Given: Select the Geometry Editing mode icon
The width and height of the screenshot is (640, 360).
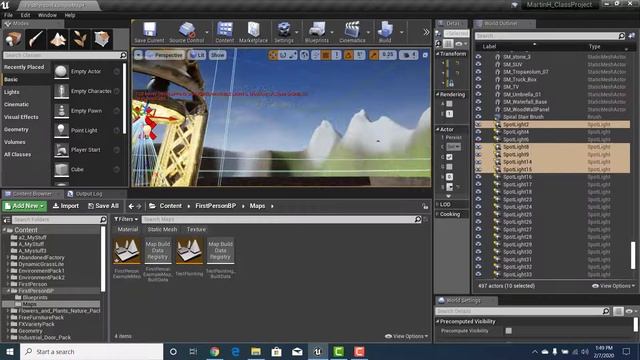Looking at the screenshot, I should click(x=102, y=40).
